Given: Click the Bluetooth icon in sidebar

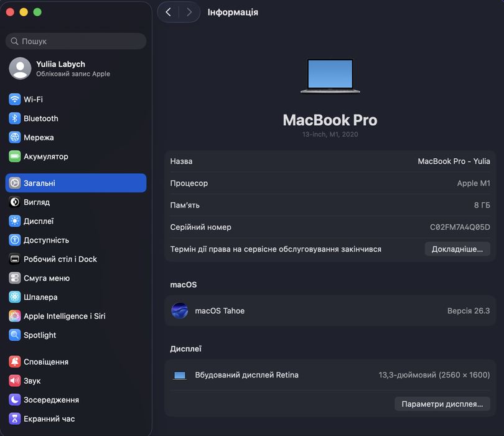Looking at the screenshot, I should pos(14,118).
